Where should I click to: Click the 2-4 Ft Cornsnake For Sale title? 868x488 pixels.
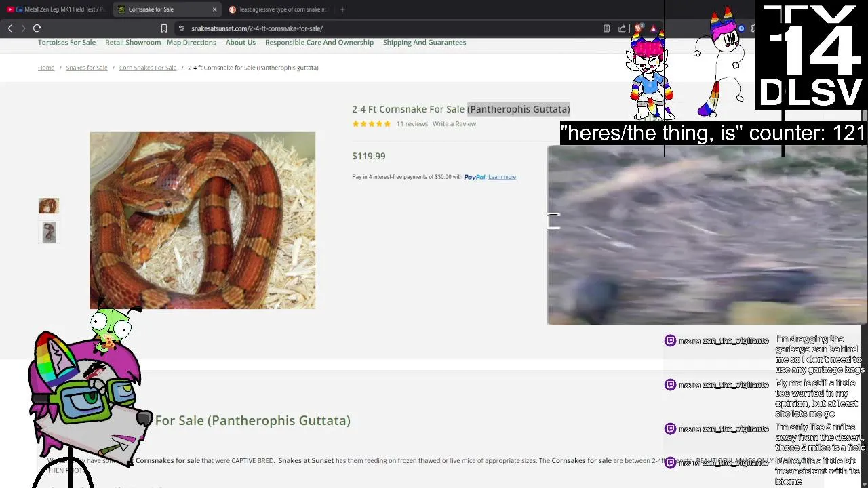(x=461, y=109)
